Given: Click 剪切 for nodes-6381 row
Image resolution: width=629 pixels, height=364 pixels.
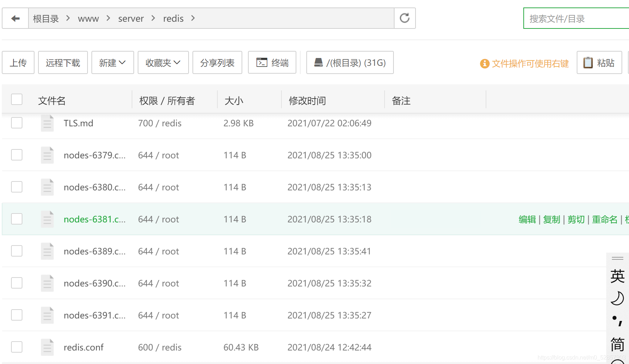Looking at the screenshot, I should pyautogui.click(x=576, y=220).
